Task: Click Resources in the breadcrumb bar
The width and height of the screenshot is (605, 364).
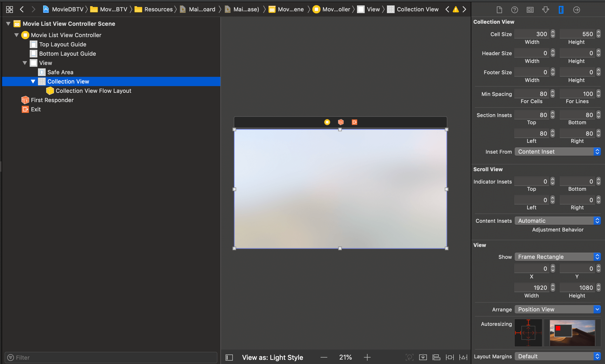Action: point(158,10)
